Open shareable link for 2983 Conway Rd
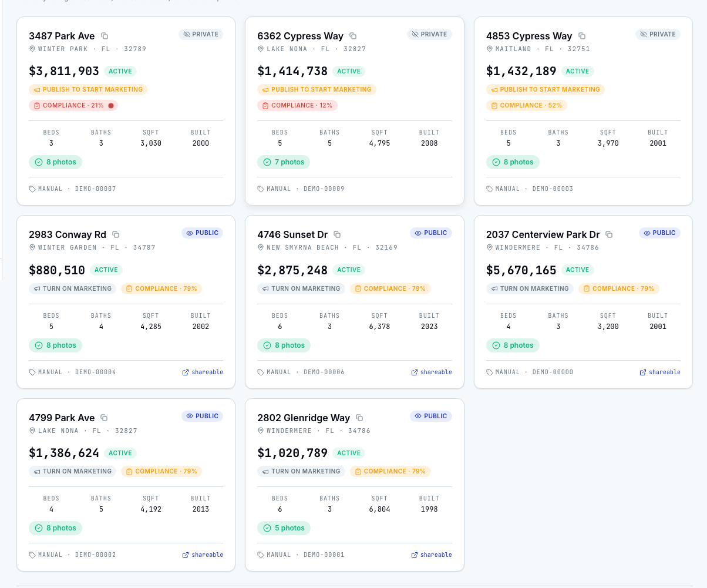Image resolution: width=707 pixels, height=588 pixels. point(203,372)
